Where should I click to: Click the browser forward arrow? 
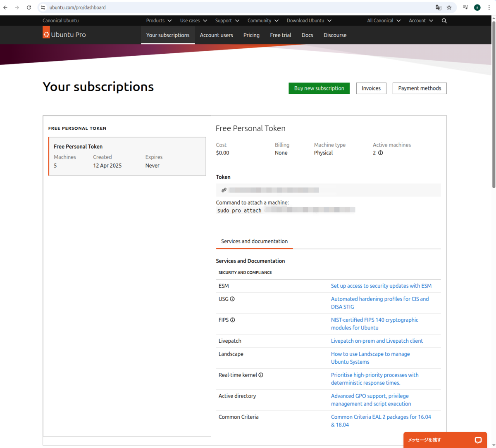(17, 7)
